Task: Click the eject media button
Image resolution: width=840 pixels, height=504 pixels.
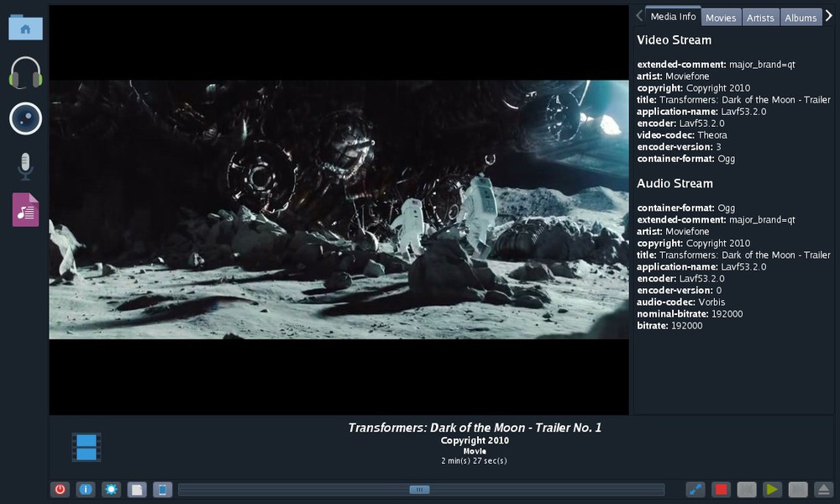Action: 824,490
